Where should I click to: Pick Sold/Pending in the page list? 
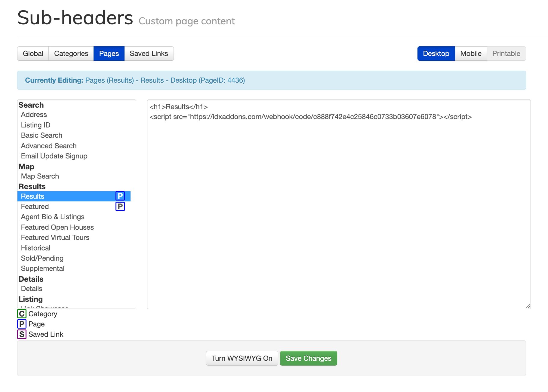click(x=42, y=258)
